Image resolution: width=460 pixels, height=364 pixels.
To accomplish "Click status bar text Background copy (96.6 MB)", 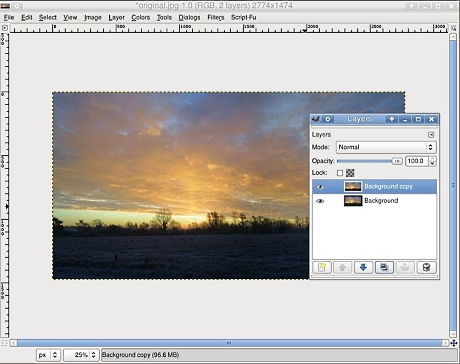I will [140, 355].
